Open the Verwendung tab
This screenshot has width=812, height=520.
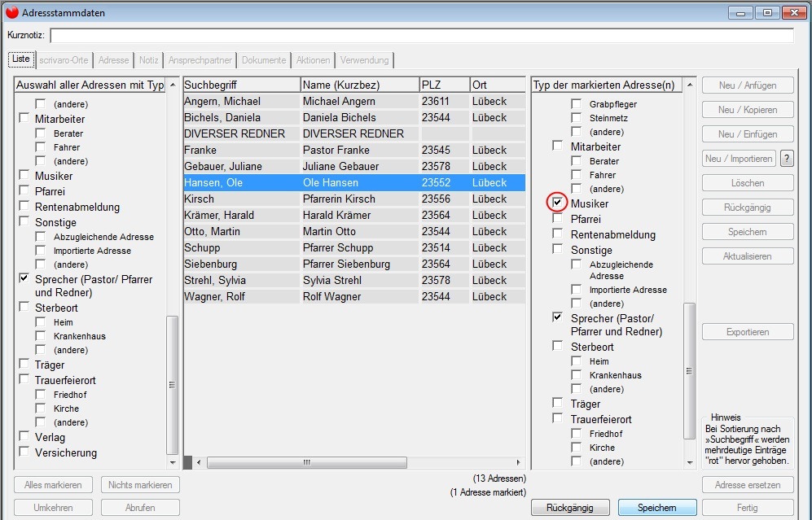365,60
